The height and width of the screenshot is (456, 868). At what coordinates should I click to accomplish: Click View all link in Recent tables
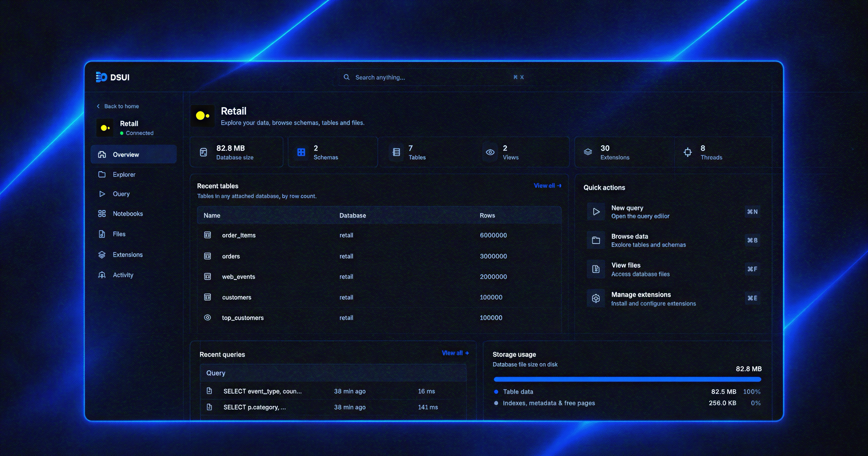coord(547,186)
